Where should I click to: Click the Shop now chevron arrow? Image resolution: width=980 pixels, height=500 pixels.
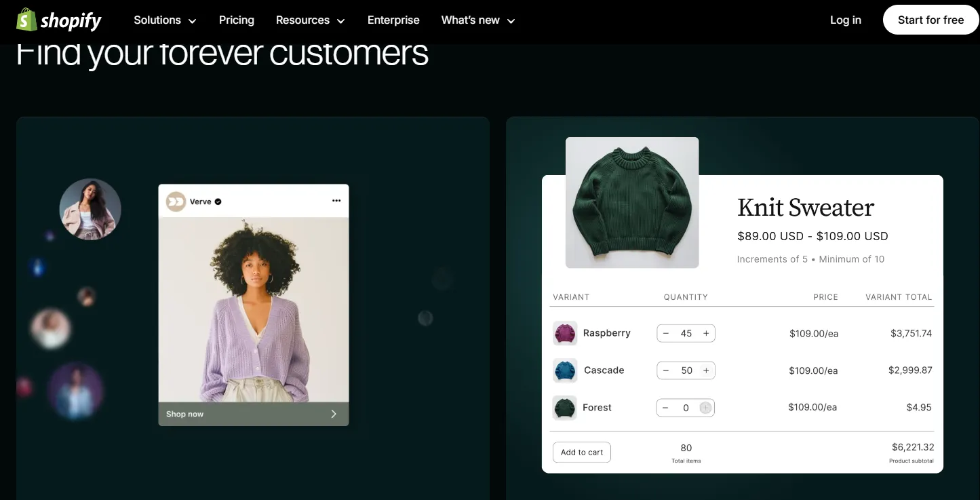coord(333,413)
